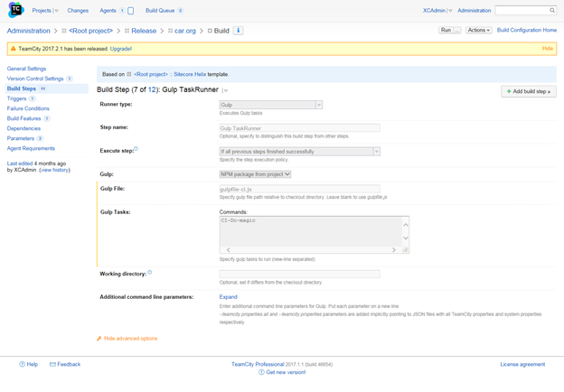This screenshot has height=392, width=564.
Task: Open General Settings
Action: (x=26, y=69)
